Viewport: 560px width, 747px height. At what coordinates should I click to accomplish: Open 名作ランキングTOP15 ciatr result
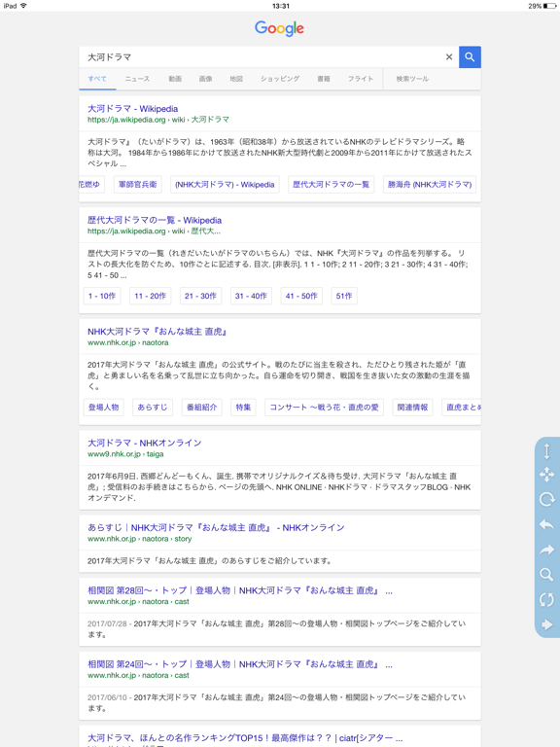point(245,738)
